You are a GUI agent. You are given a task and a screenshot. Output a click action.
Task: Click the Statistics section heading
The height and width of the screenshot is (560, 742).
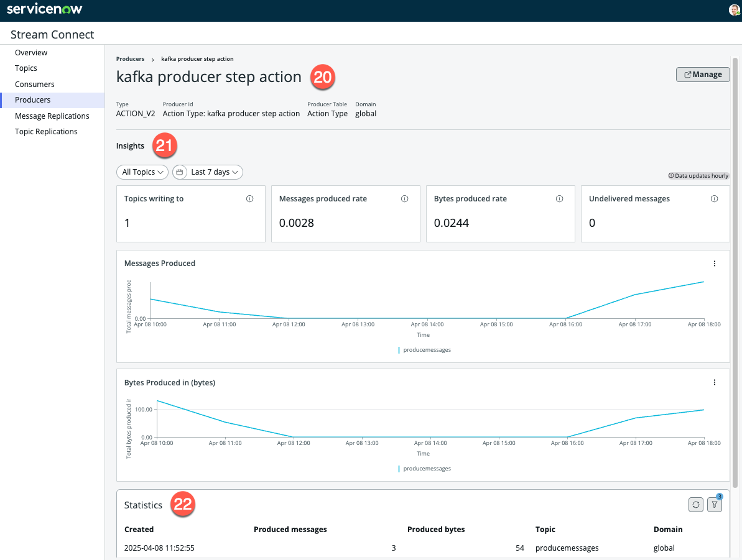point(143,505)
